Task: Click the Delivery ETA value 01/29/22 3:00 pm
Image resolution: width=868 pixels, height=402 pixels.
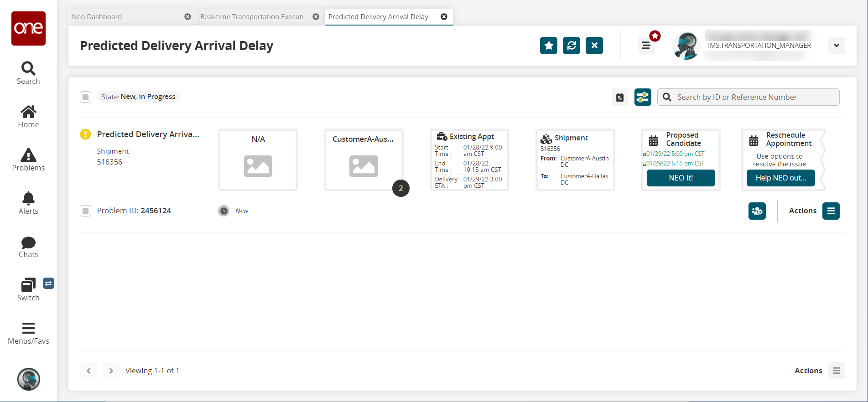Action: coord(483,182)
